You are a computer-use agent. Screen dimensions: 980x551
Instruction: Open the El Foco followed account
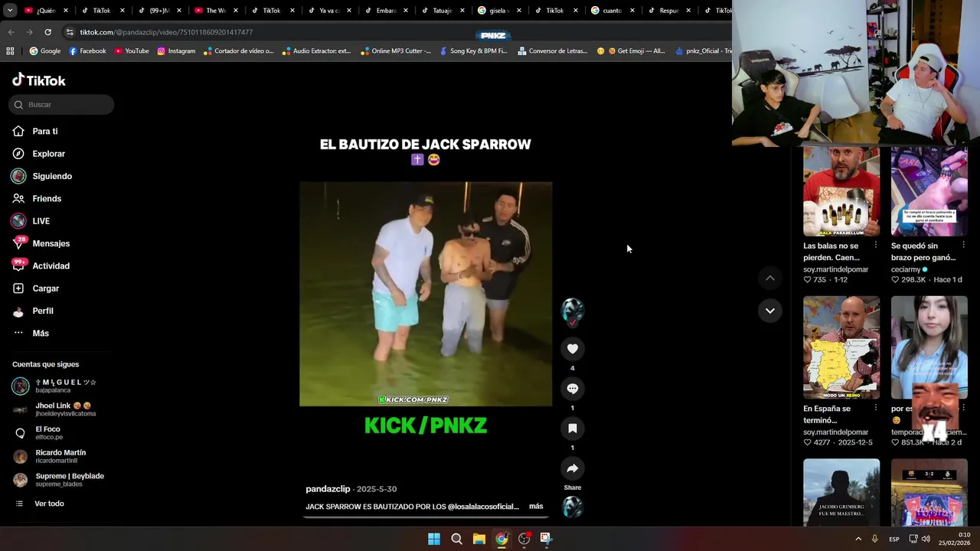coord(61,433)
